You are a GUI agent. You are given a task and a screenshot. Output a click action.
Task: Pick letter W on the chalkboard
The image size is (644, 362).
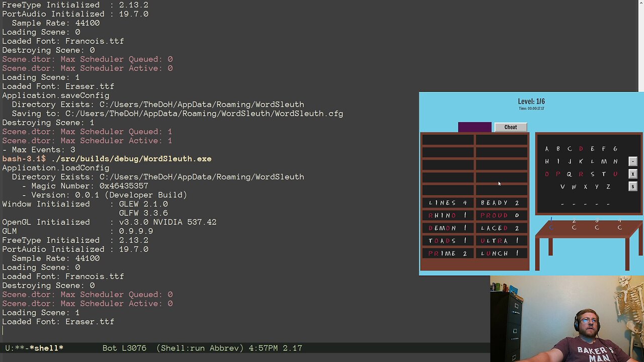pyautogui.click(x=574, y=187)
